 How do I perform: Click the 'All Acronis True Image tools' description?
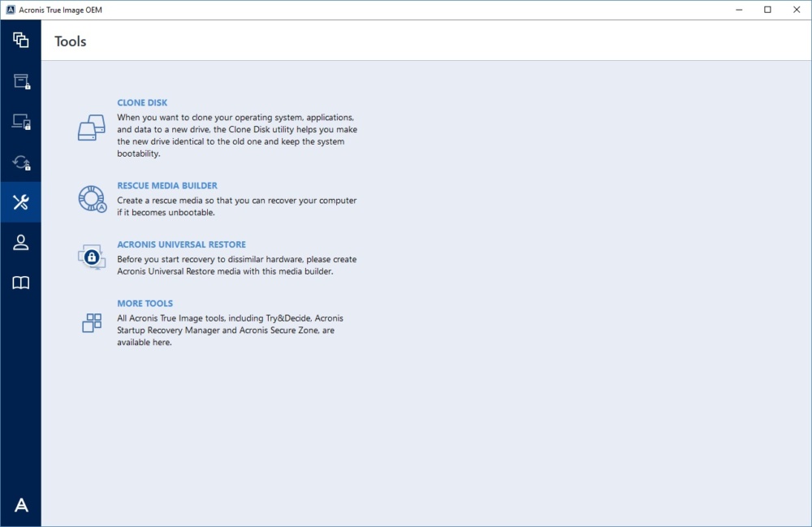click(230, 330)
